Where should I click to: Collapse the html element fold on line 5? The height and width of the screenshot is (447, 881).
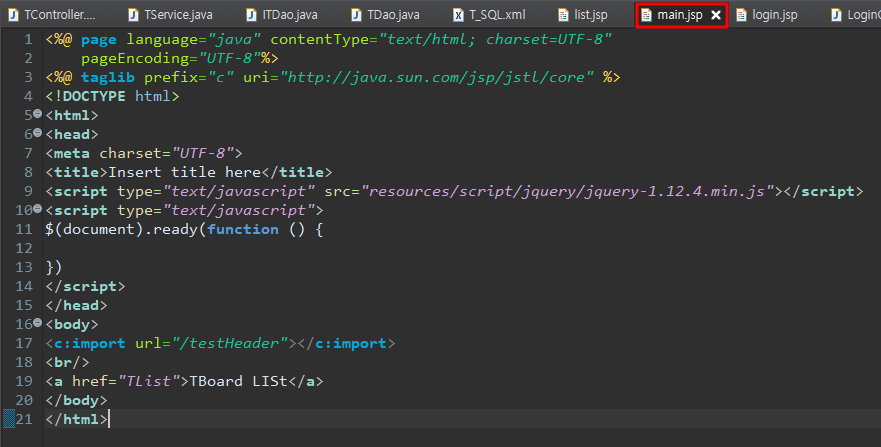[38, 113]
